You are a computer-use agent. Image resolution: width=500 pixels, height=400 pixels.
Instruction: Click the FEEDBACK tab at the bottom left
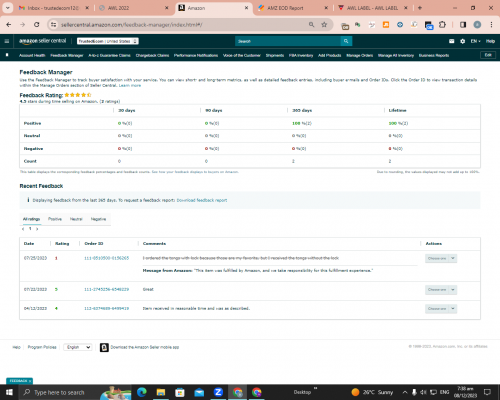pos(19,381)
